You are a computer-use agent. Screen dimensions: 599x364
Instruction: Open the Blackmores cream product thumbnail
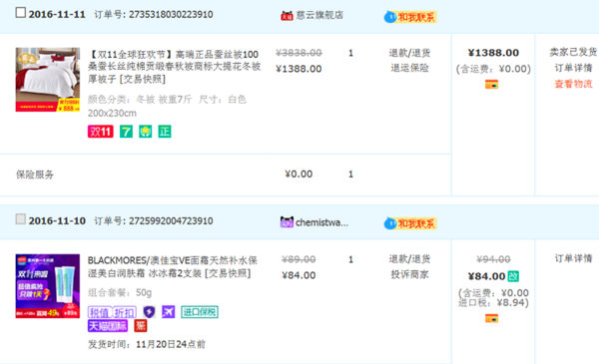tap(48, 286)
